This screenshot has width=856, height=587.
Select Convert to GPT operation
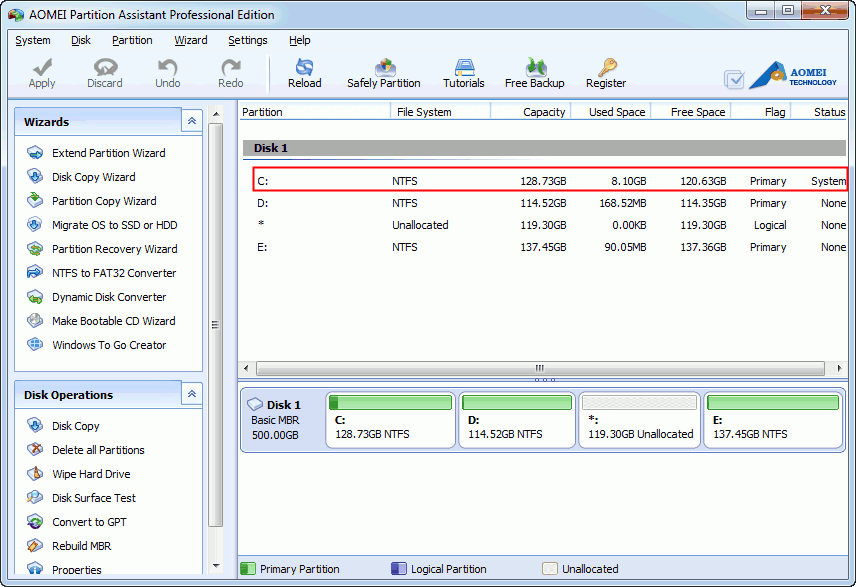coord(89,522)
